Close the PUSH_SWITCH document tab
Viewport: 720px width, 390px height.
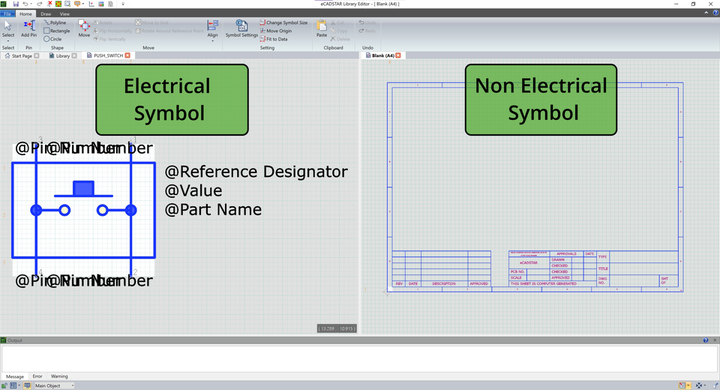pyautogui.click(x=128, y=56)
